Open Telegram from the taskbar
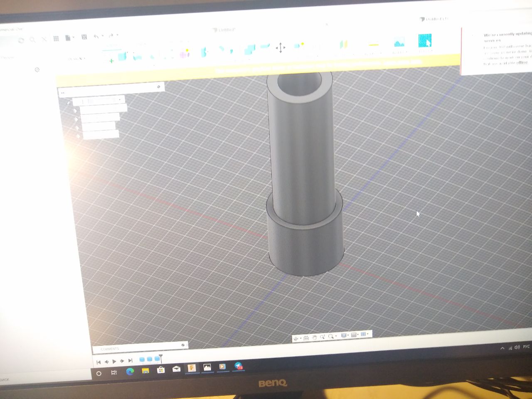This screenshot has width=532, height=399. click(x=239, y=366)
